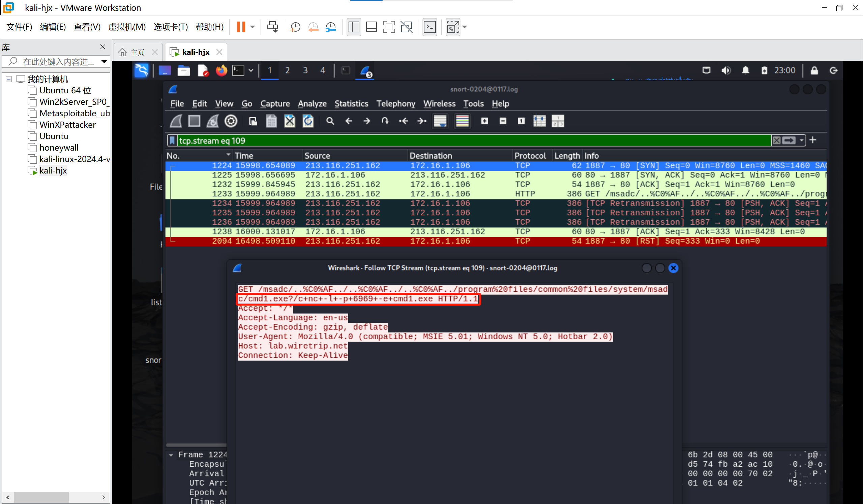Open Wireshark Telephony menu

pyautogui.click(x=396, y=104)
